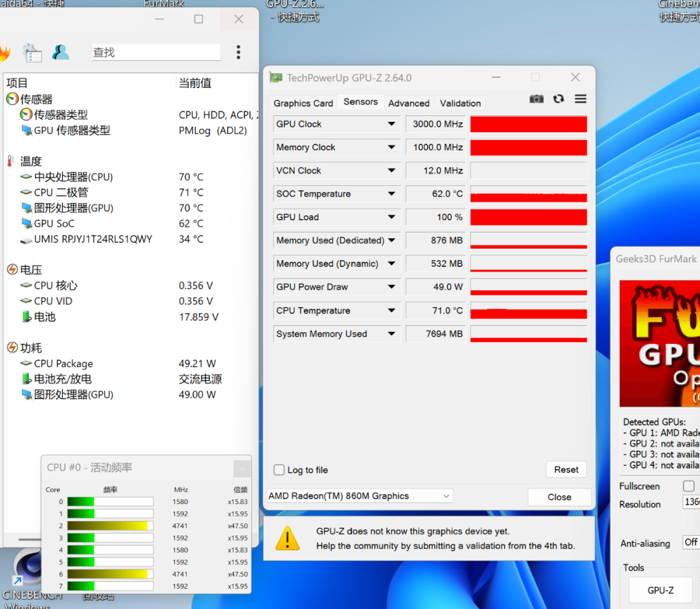The height and width of the screenshot is (609, 700).
Task: Click the Reset button in GPU-Z
Action: [566, 469]
